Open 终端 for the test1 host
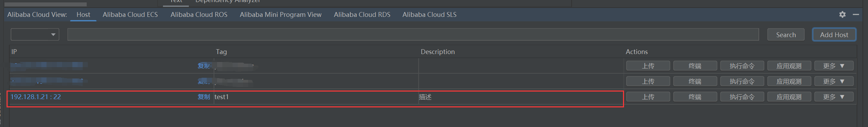The image size is (868, 127). 695,97
